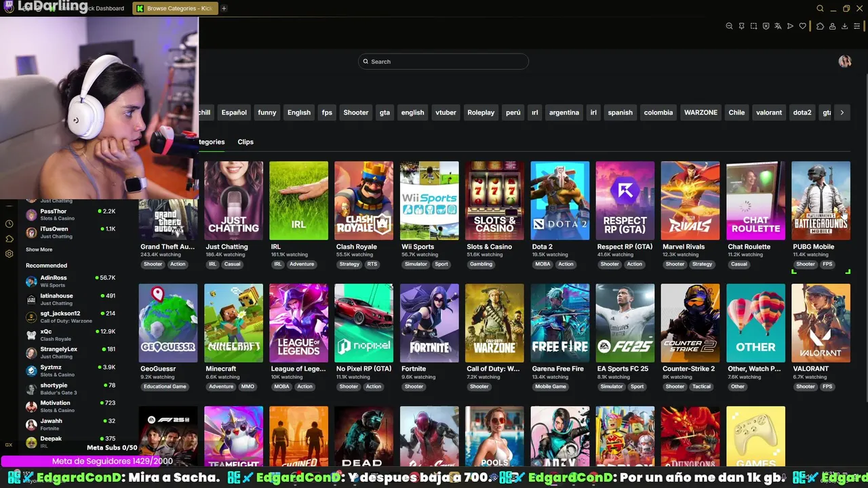This screenshot has height=488, width=868.
Task: Open the Wii Sports category cover
Action: pyautogui.click(x=429, y=201)
